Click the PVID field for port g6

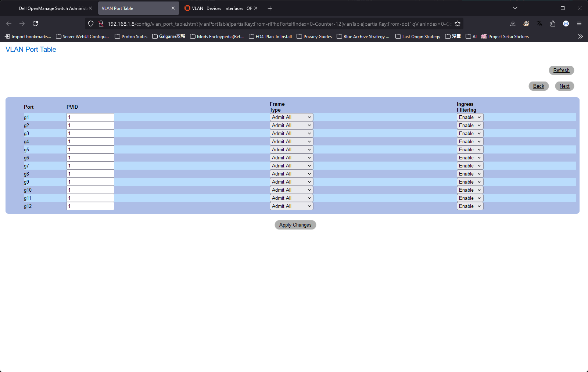coord(90,158)
